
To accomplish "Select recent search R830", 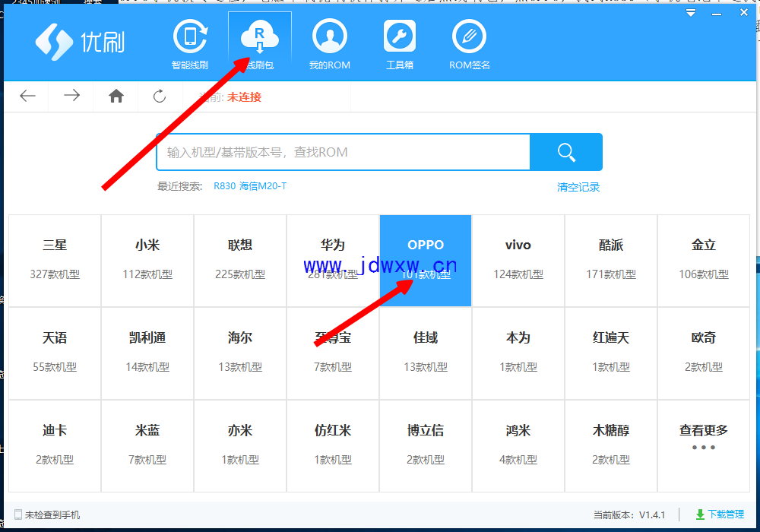I will (224, 186).
